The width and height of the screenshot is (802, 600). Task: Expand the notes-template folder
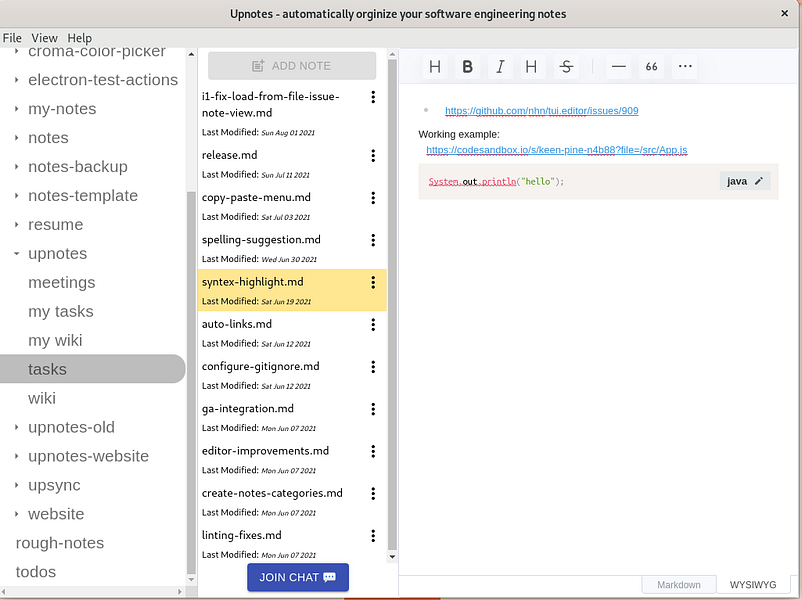16,195
